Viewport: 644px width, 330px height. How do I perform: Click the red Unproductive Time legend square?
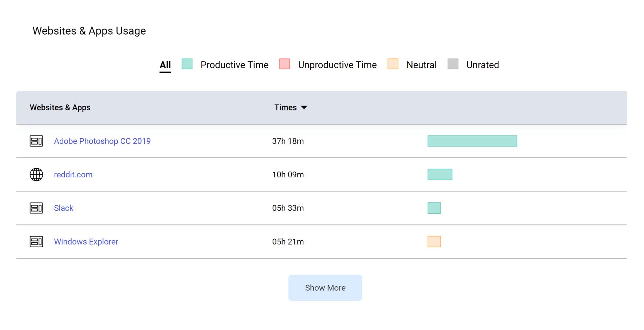tap(284, 64)
